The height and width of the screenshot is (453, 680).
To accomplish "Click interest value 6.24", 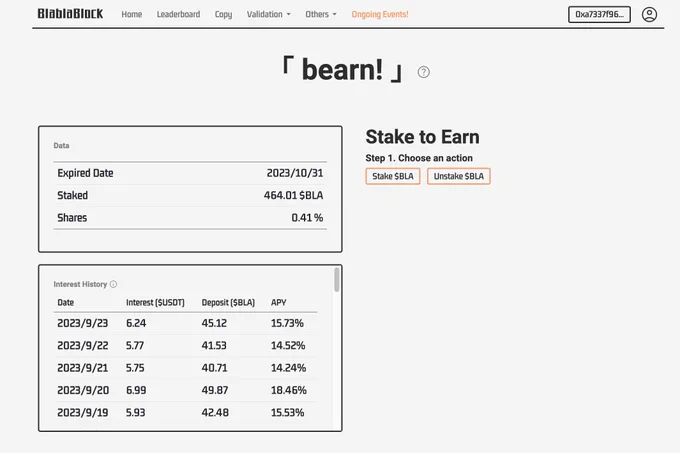I will pyautogui.click(x=136, y=323).
